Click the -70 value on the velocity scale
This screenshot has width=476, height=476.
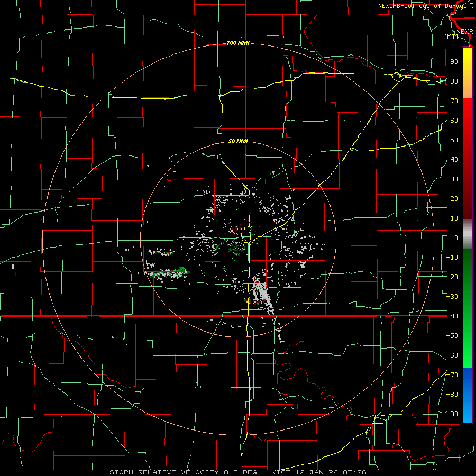tap(452, 375)
